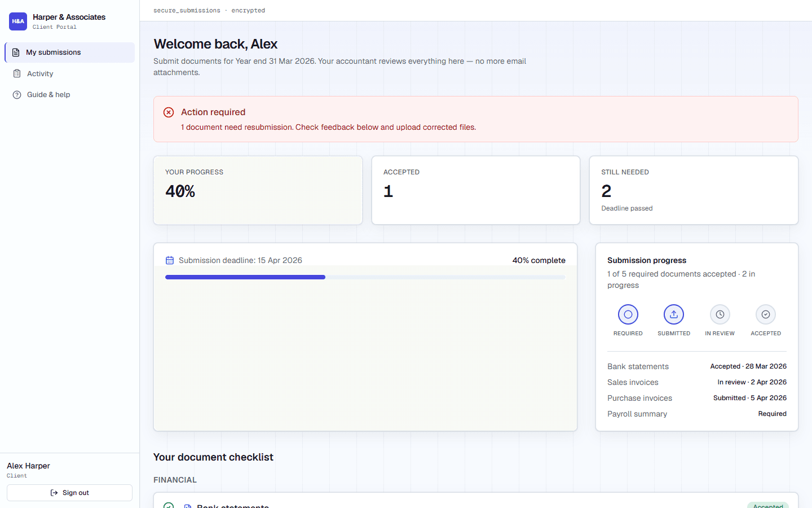Click '40% complete' label

click(x=539, y=260)
